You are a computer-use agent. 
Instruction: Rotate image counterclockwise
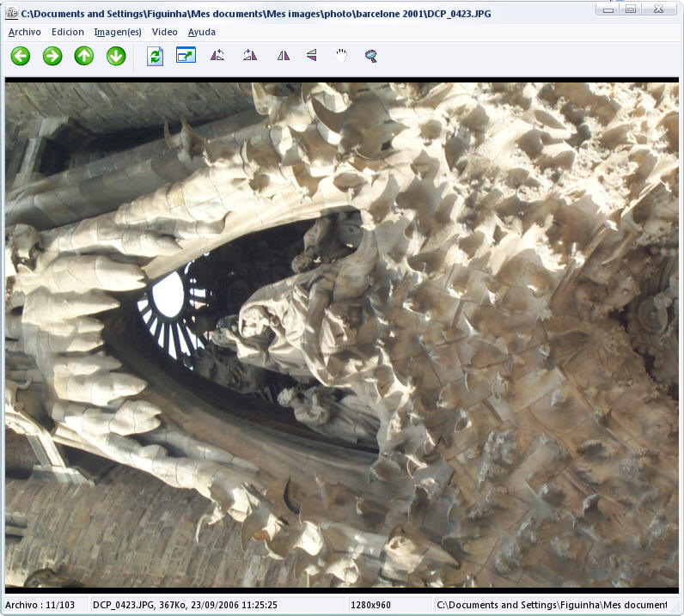coord(217,55)
